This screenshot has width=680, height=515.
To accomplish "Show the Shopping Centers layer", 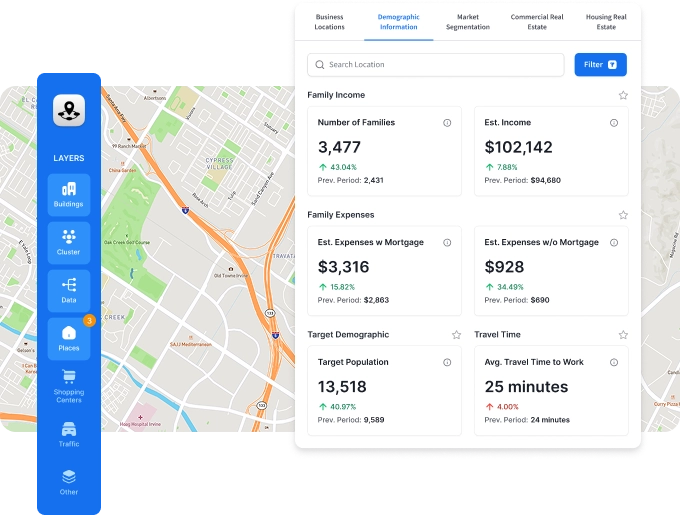I will click(69, 385).
